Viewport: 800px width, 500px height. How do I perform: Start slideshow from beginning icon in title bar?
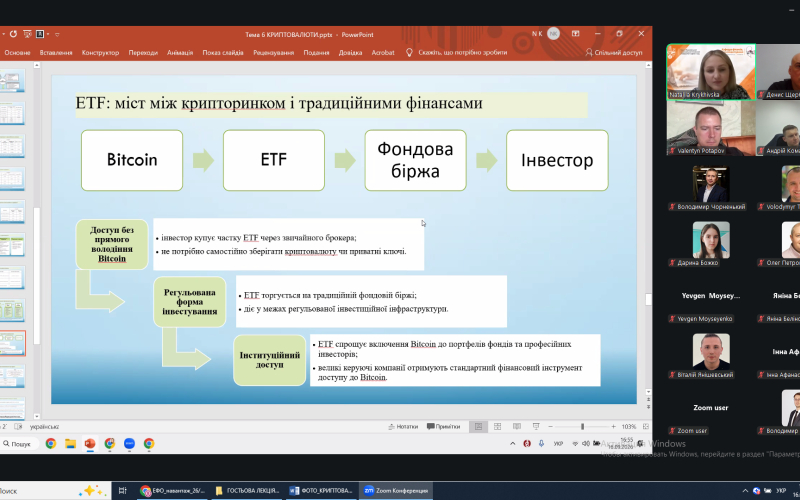[x=28, y=34]
